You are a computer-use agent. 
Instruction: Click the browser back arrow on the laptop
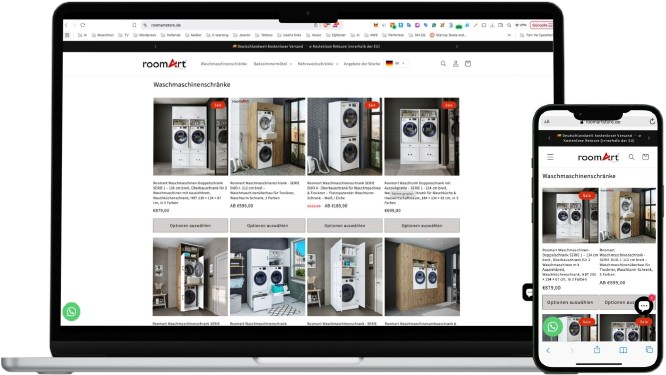click(66, 25)
